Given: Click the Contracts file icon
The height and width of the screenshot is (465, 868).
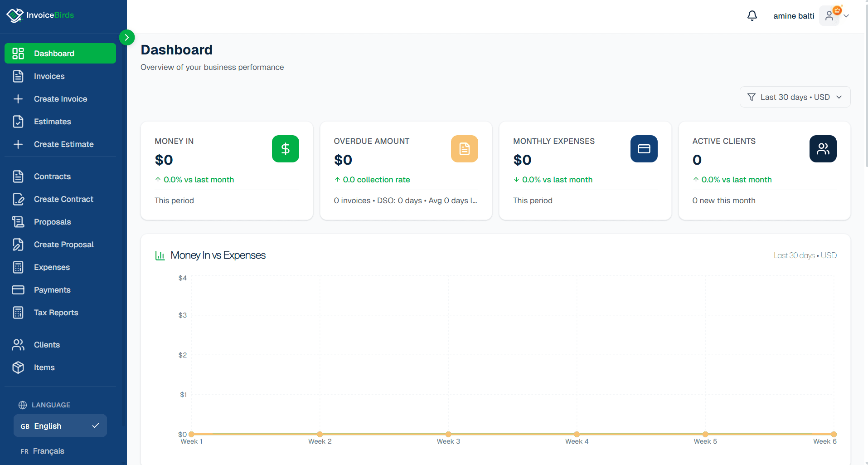Looking at the screenshot, I should 18,176.
